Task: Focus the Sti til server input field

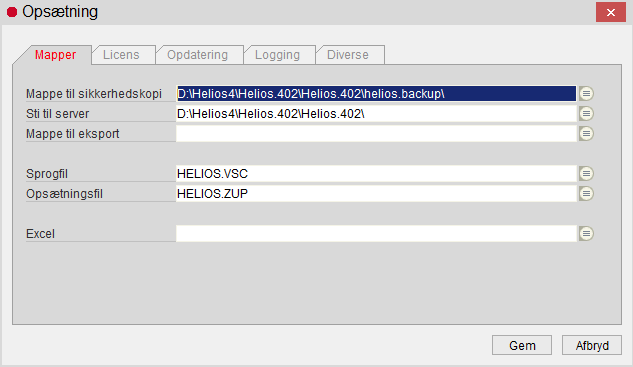Action: tap(376, 114)
